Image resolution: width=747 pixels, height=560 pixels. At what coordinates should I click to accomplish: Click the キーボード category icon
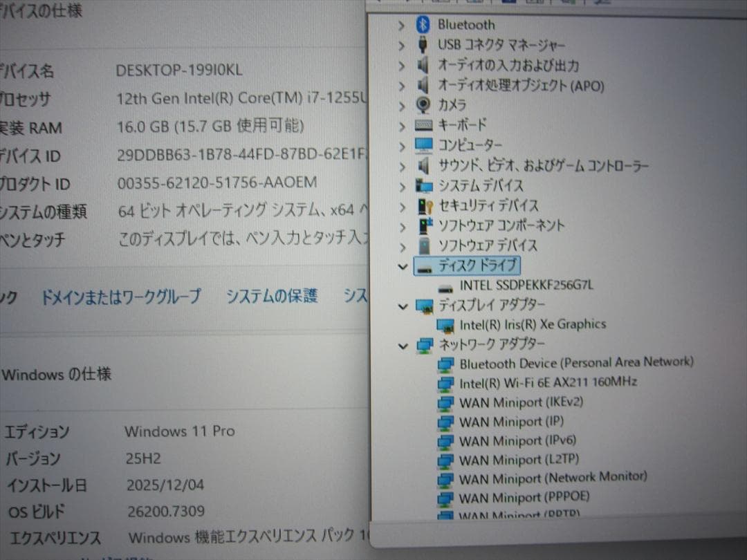click(424, 124)
